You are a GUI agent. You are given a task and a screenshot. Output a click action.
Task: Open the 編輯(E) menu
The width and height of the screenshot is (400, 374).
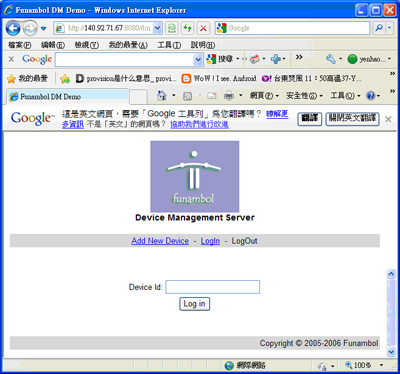[x=53, y=45]
